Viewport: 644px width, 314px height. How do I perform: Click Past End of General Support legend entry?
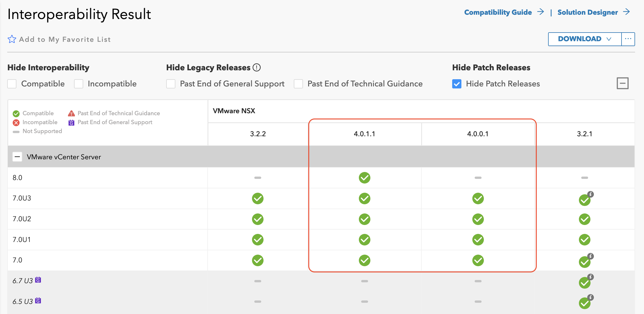click(110, 122)
